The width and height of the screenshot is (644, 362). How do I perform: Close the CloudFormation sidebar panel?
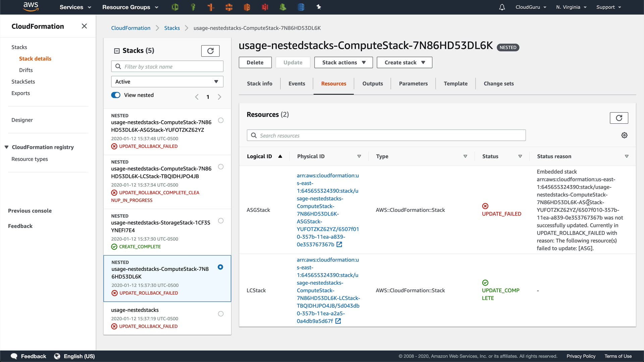pos(84,26)
